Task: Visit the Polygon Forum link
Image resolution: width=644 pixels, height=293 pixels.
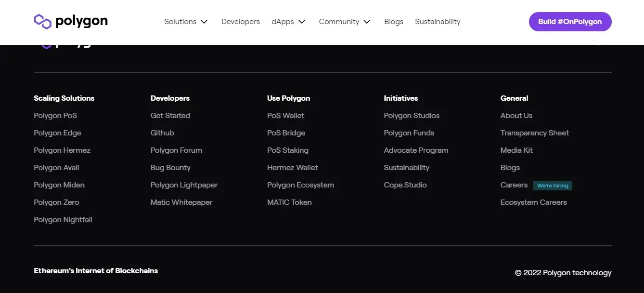Action: click(x=176, y=150)
